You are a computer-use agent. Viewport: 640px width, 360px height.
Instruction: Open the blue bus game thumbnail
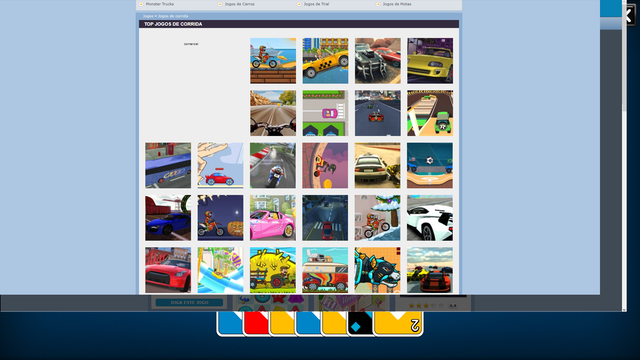coord(168,165)
